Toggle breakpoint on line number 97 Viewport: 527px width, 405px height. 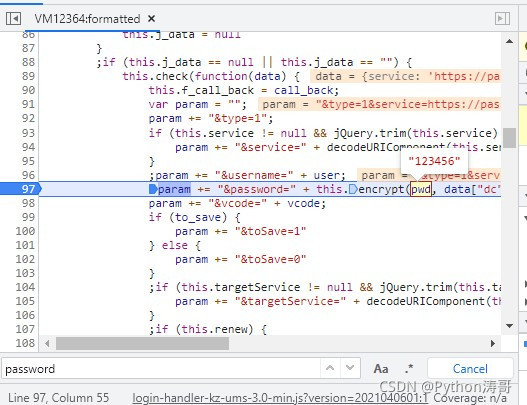(28, 189)
